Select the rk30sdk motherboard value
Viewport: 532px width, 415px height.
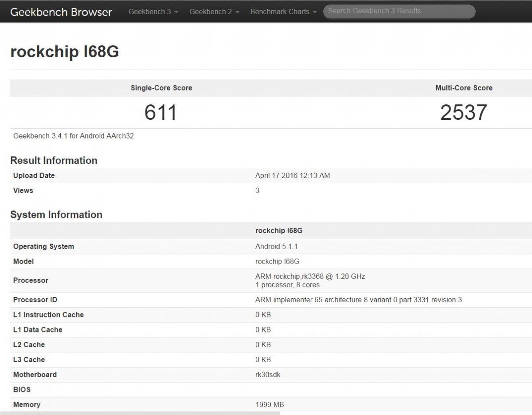(268, 375)
